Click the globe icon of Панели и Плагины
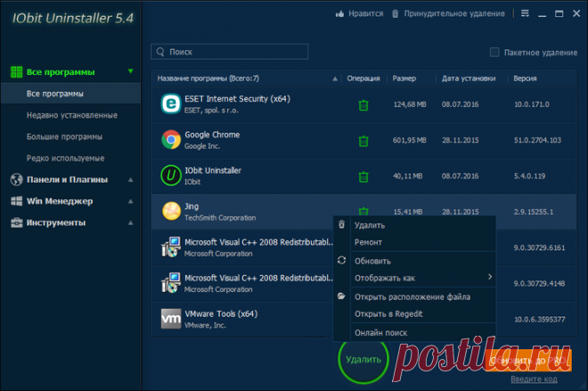 pos(17,180)
